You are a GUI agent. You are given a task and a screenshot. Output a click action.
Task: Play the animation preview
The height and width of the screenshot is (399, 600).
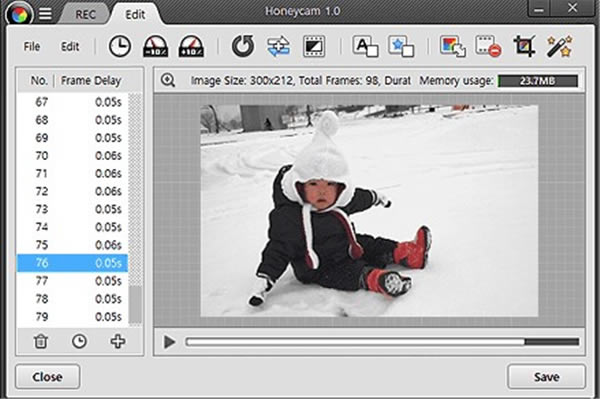169,342
